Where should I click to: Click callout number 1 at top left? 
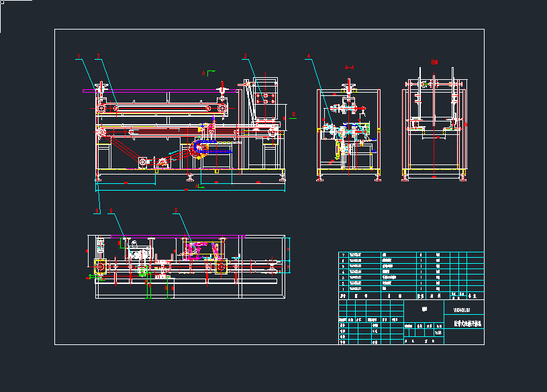tap(79, 56)
